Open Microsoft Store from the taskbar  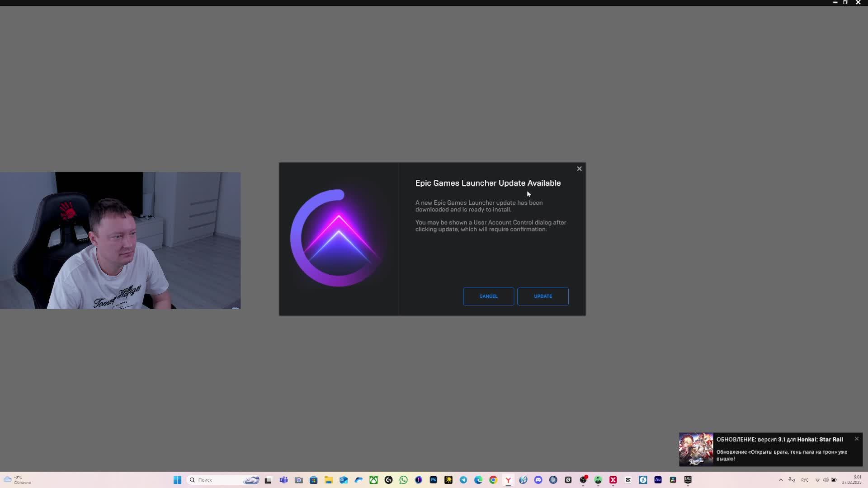(313, 480)
